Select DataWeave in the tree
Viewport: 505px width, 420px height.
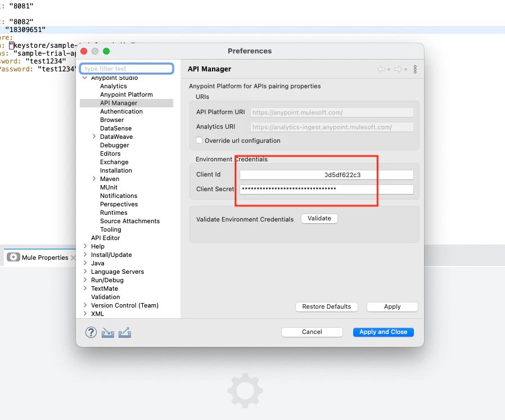116,137
